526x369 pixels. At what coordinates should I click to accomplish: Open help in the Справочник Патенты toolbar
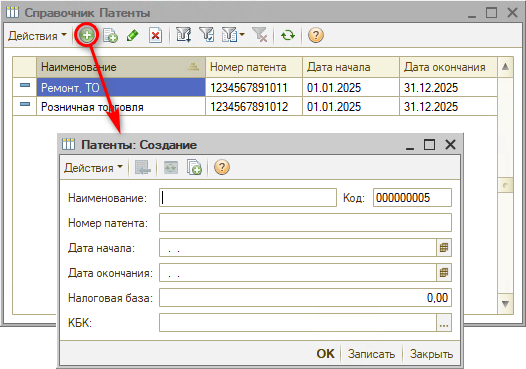click(316, 35)
